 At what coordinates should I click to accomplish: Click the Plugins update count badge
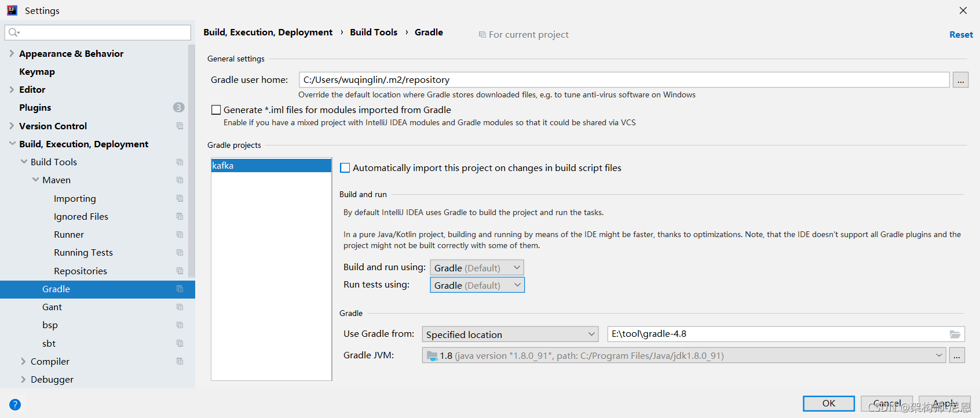click(179, 107)
